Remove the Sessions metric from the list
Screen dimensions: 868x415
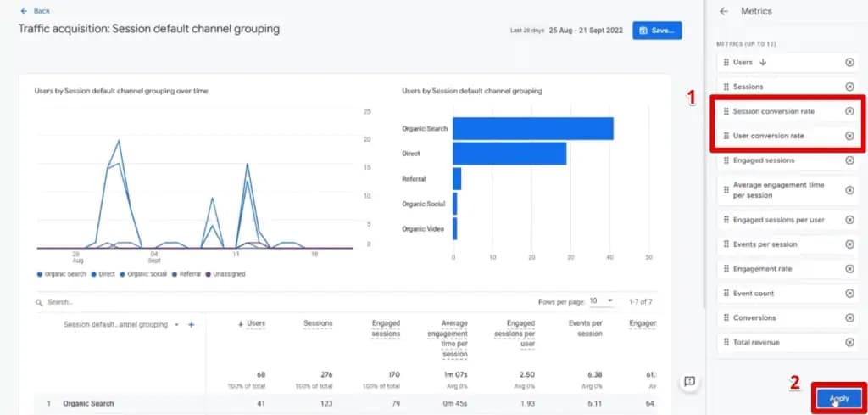pos(849,87)
